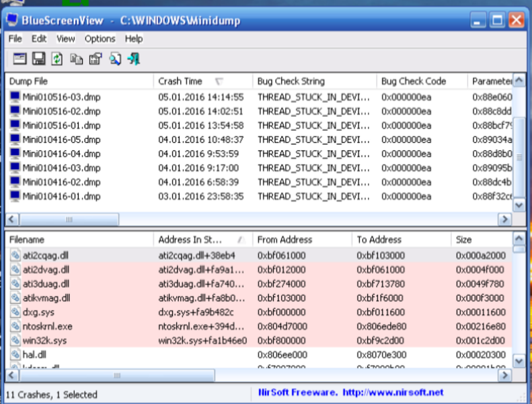Click the 0xbf800000 from address cell

tap(282, 341)
